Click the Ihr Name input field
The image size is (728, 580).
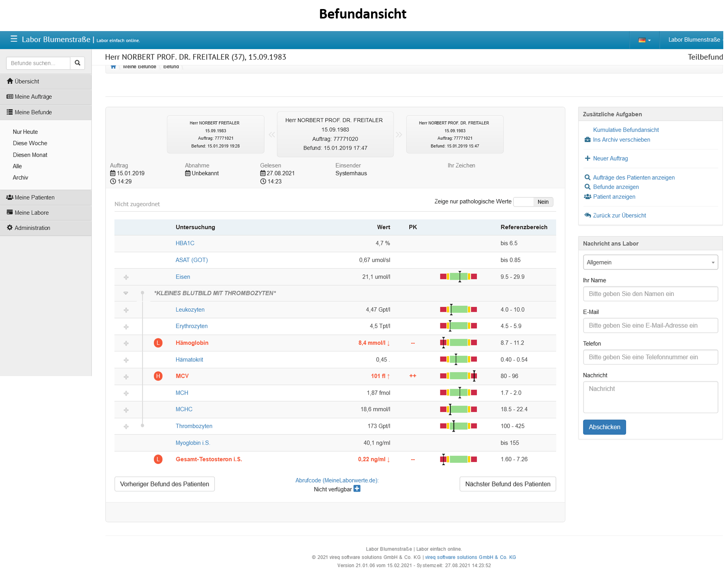(x=650, y=294)
